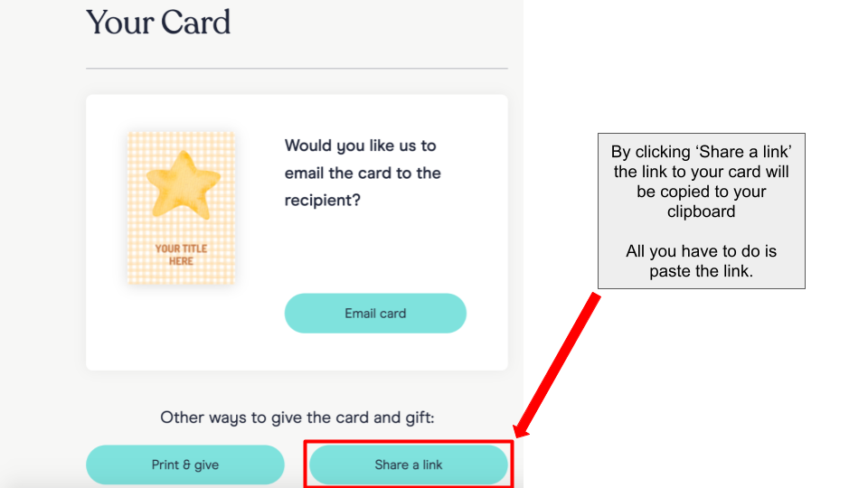The image size is (868, 488).
Task: Select the Share a link button
Action: (x=409, y=465)
